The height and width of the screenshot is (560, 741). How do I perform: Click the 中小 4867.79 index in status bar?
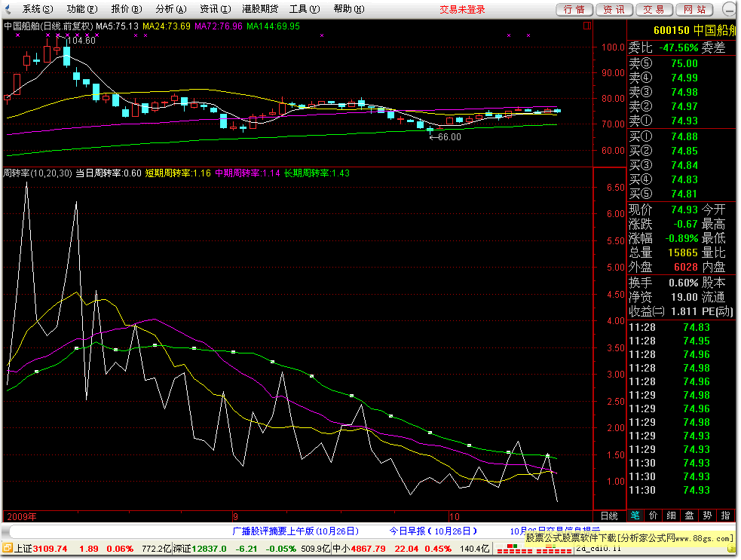coord(359,549)
